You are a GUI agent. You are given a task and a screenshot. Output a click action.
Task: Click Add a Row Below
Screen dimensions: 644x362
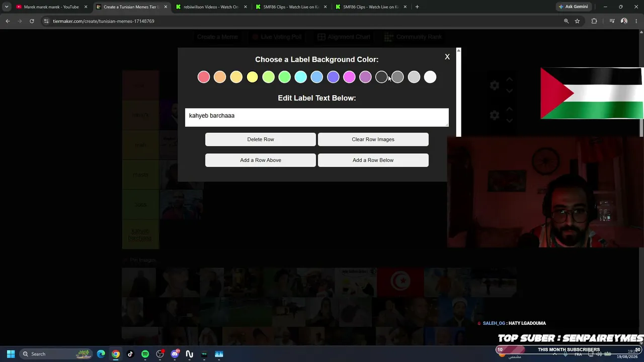(373, 160)
